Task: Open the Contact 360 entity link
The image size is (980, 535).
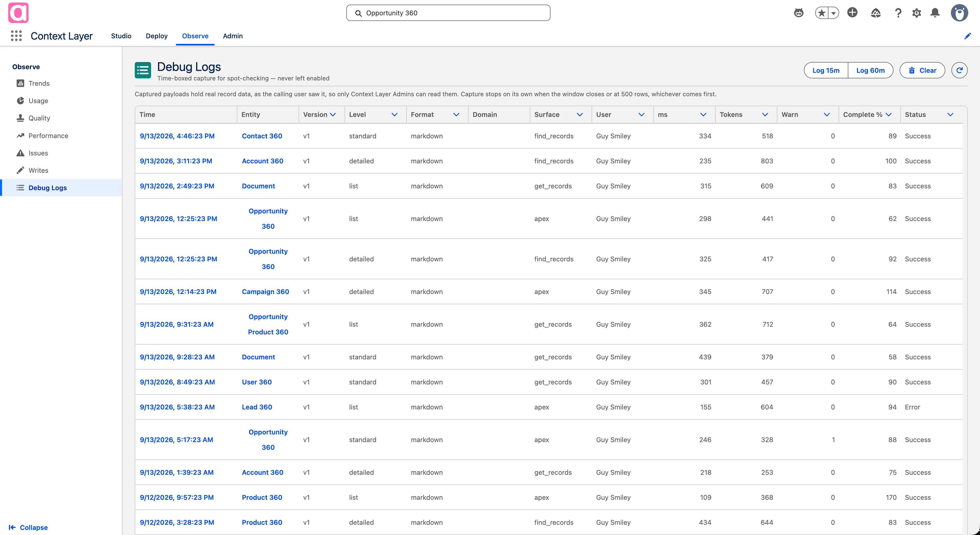Action: tap(262, 136)
